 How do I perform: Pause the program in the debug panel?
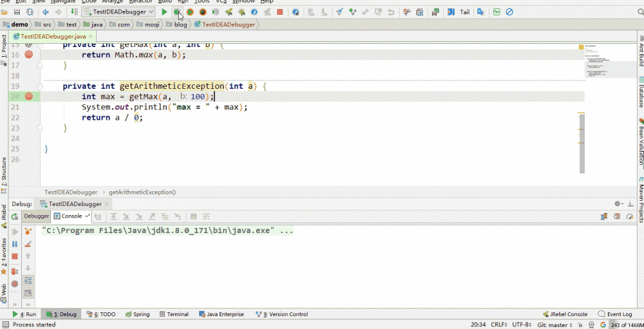[15, 244]
